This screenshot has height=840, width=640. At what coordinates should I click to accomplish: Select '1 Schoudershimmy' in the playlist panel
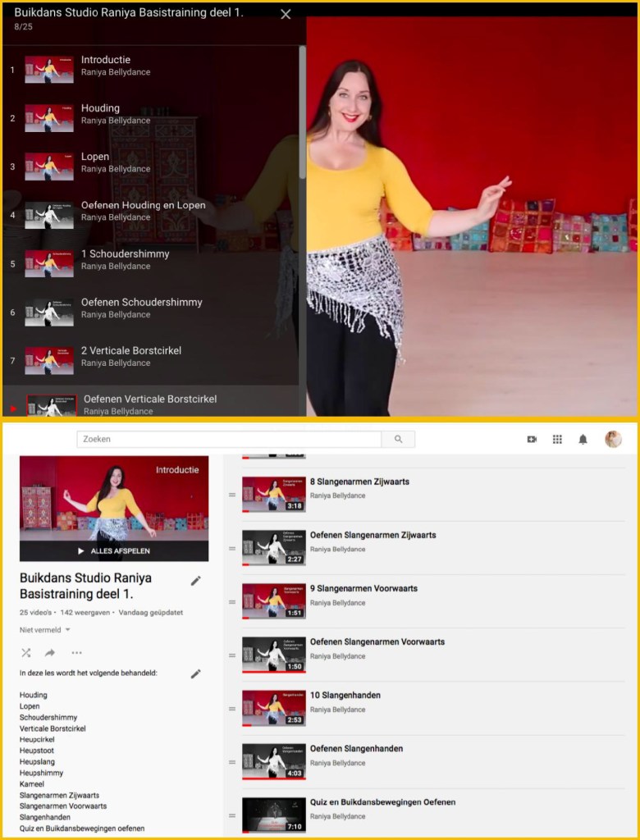click(x=125, y=254)
